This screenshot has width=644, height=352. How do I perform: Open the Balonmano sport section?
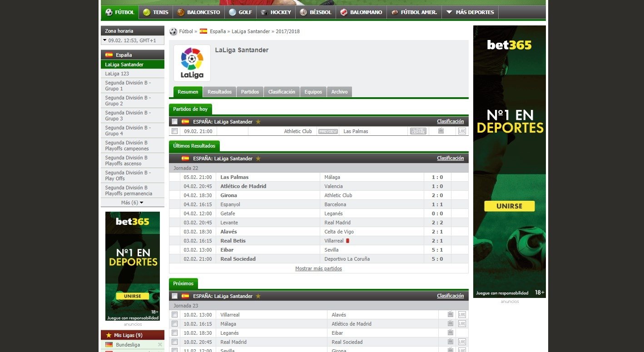coord(361,12)
